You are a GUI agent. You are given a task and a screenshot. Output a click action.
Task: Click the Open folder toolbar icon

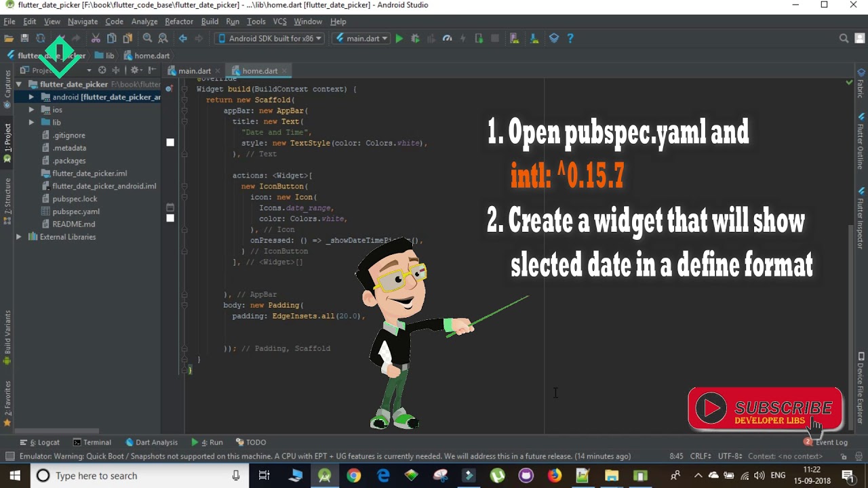[9, 39]
